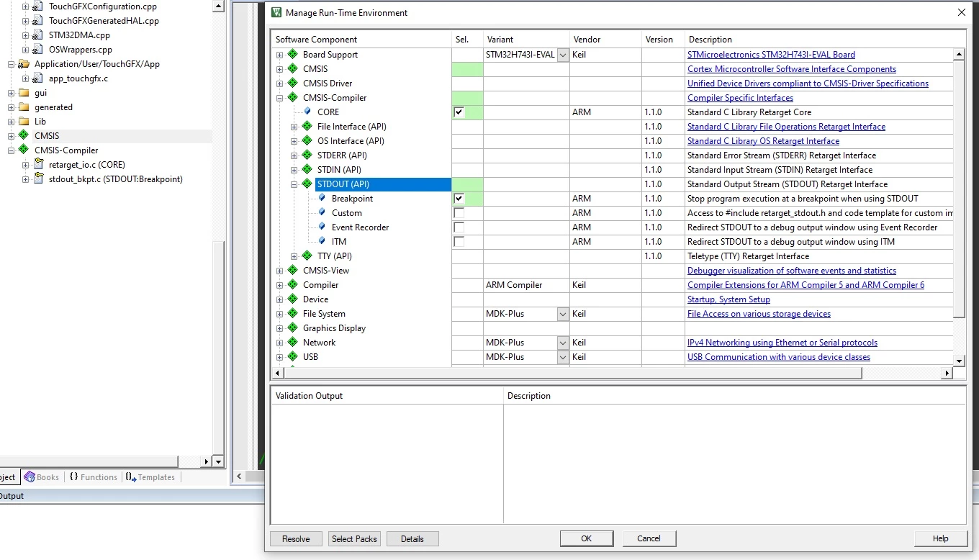The width and height of the screenshot is (979, 560).
Task: Open Compiler Specific Interfaces link
Action: click(740, 97)
